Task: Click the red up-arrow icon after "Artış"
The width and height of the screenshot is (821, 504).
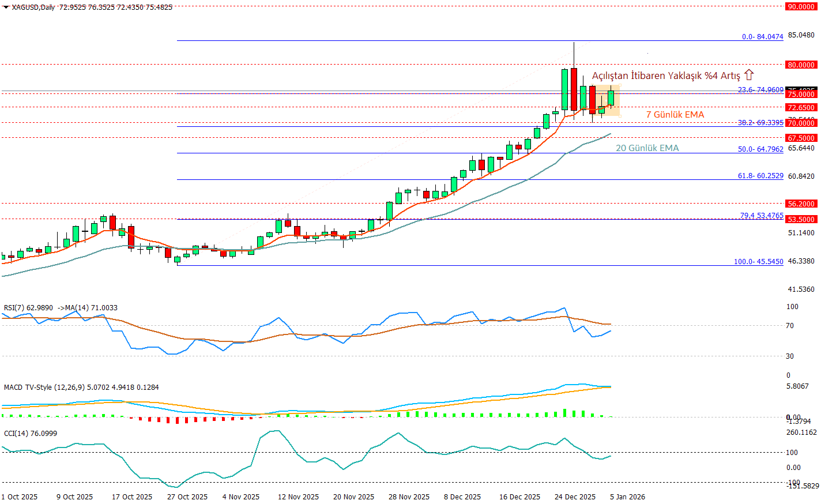Action: [749, 75]
